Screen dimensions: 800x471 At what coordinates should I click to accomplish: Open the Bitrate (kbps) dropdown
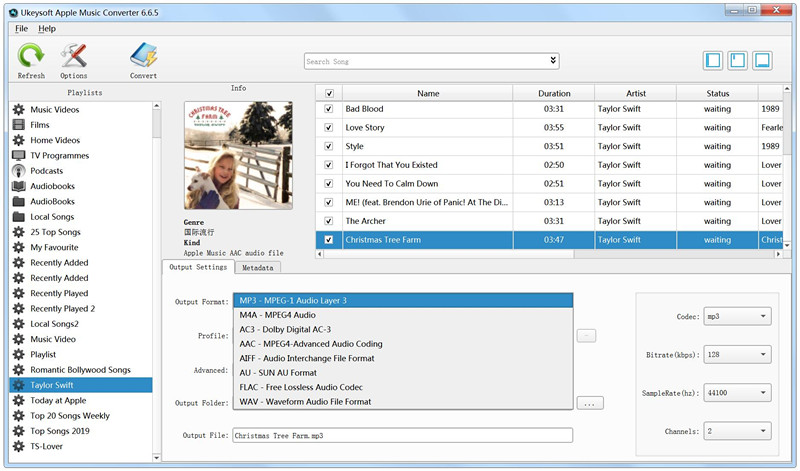(x=737, y=354)
